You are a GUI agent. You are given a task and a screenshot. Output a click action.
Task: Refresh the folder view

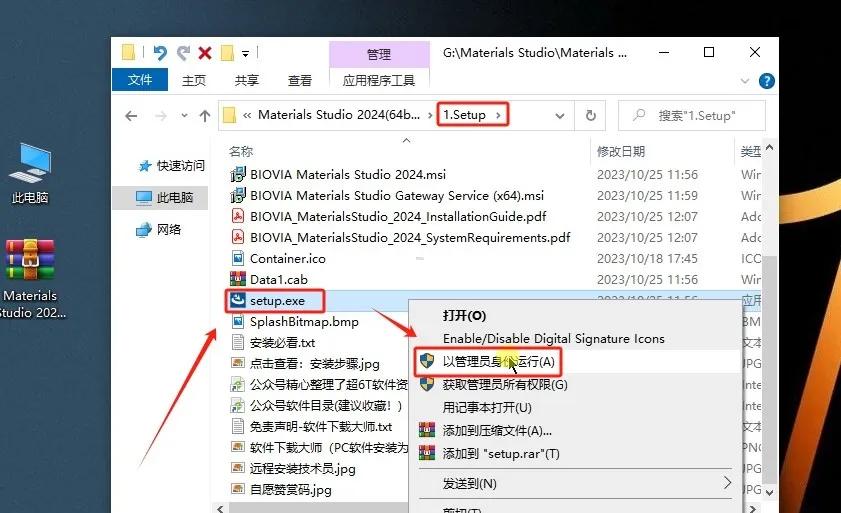pos(591,116)
